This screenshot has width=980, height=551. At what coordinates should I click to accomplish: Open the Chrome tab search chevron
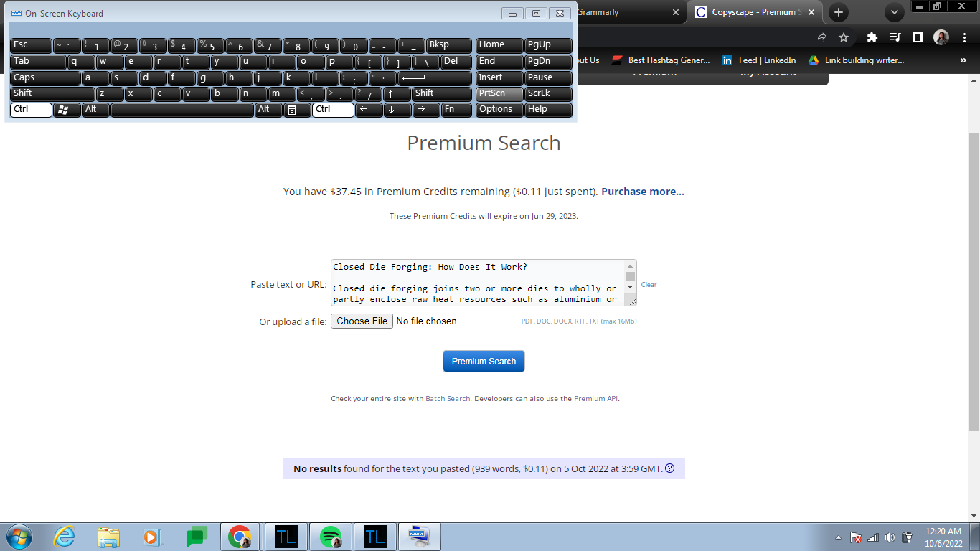coord(895,12)
